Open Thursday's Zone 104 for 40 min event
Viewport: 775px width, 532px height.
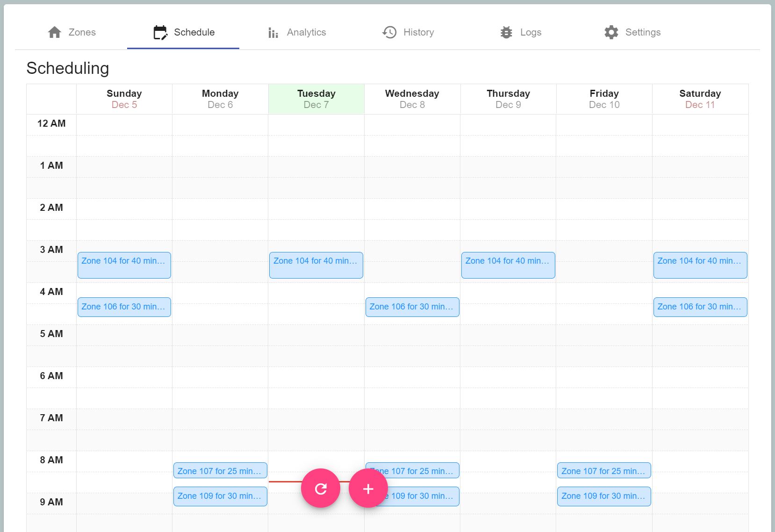508,265
